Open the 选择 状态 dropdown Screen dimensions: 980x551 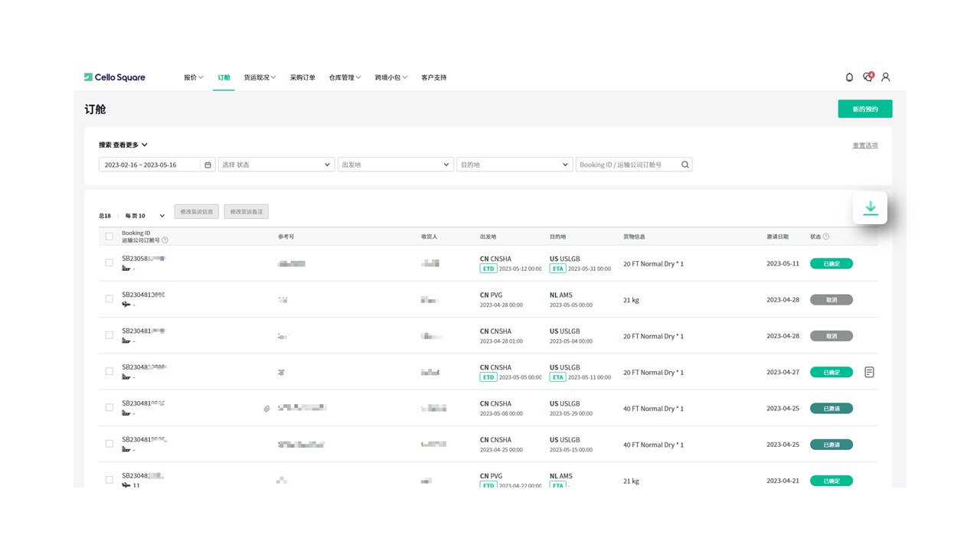coord(276,165)
